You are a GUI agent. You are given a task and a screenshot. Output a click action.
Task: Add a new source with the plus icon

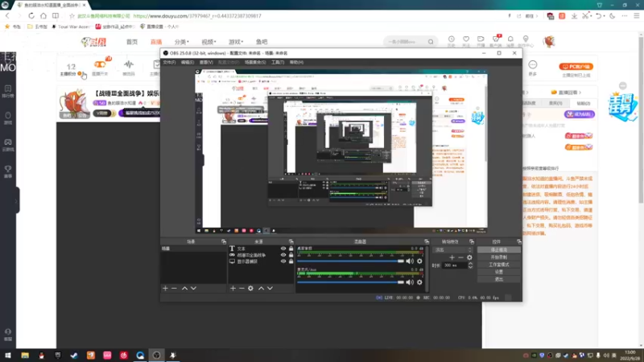click(233, 288)
